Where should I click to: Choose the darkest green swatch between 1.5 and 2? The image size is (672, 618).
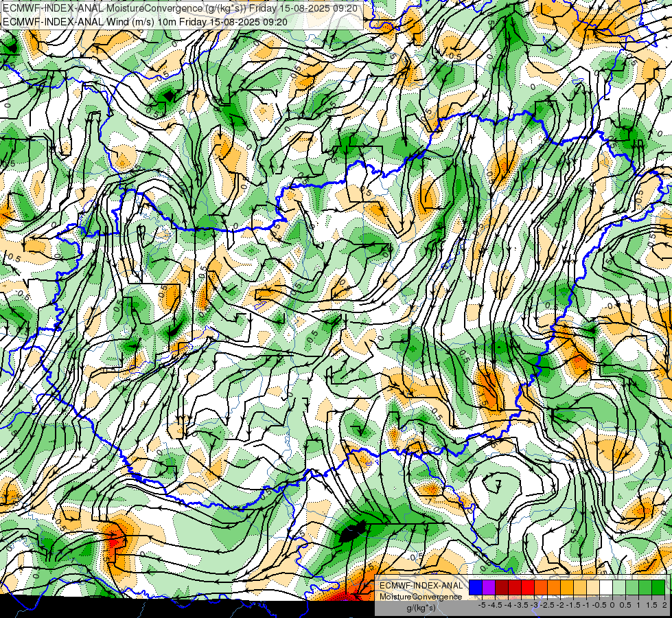pos(658,588)
